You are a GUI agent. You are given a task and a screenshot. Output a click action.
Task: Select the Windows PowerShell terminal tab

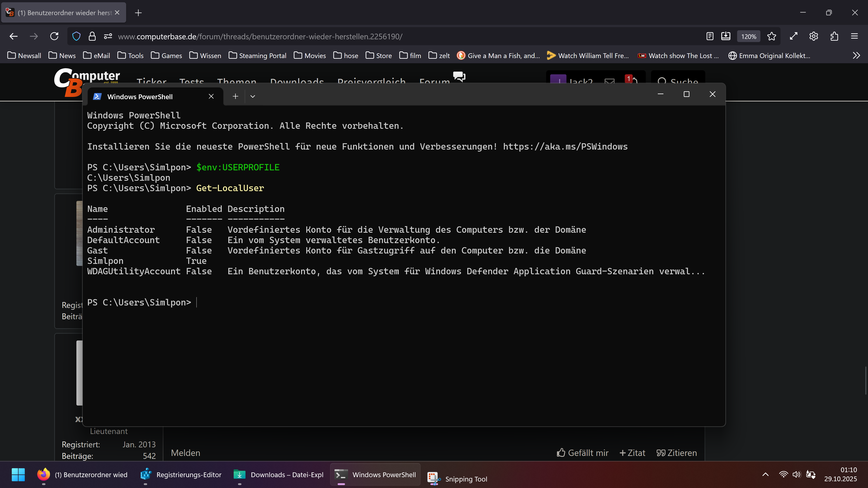coord(140,97)
